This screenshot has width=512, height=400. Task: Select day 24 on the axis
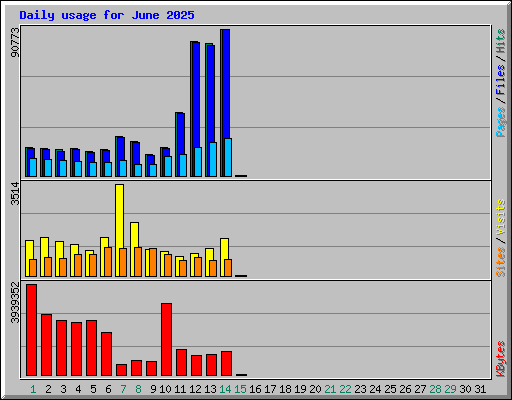[x=375, y=389]
